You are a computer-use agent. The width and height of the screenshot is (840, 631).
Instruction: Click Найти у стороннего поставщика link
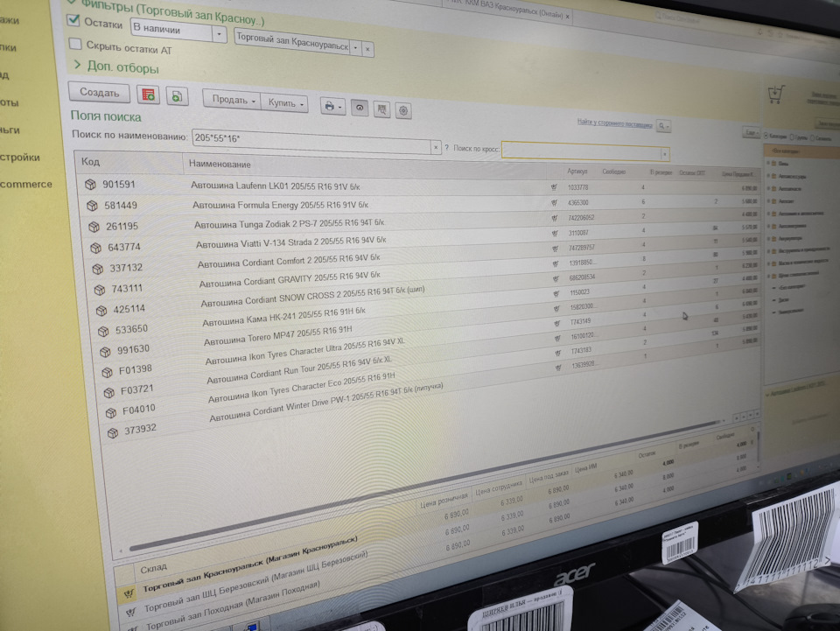614,123
